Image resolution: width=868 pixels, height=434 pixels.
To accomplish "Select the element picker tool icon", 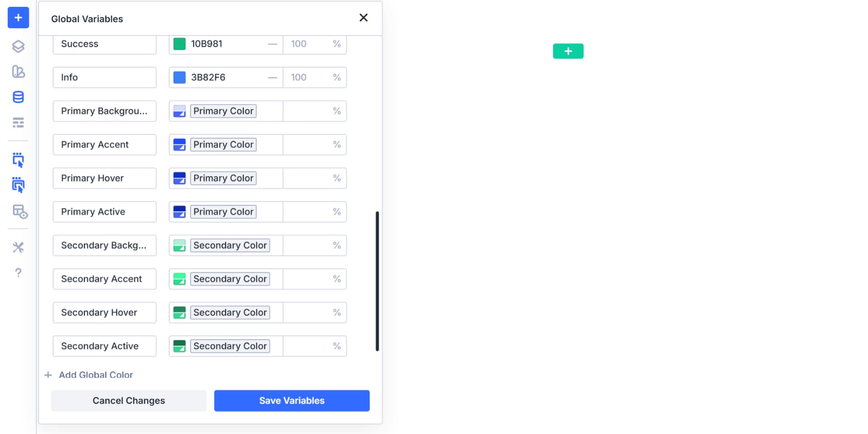I will pos(18,160).
